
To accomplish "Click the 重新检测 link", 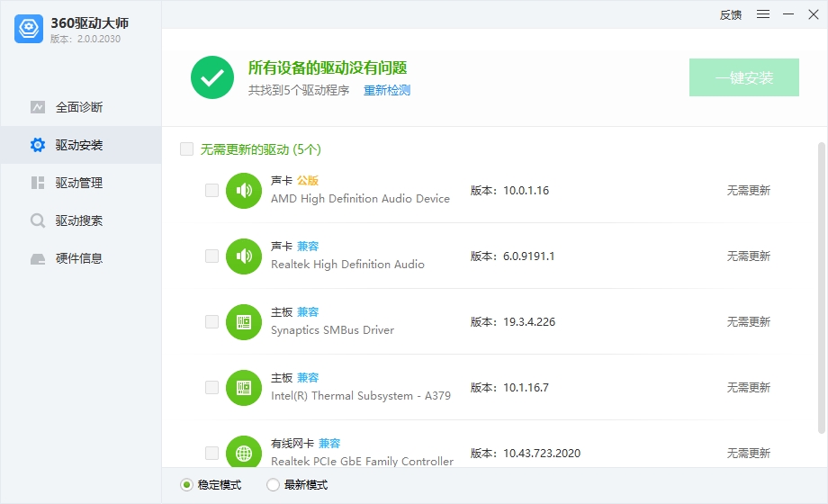I will click(x=387, y=90).
